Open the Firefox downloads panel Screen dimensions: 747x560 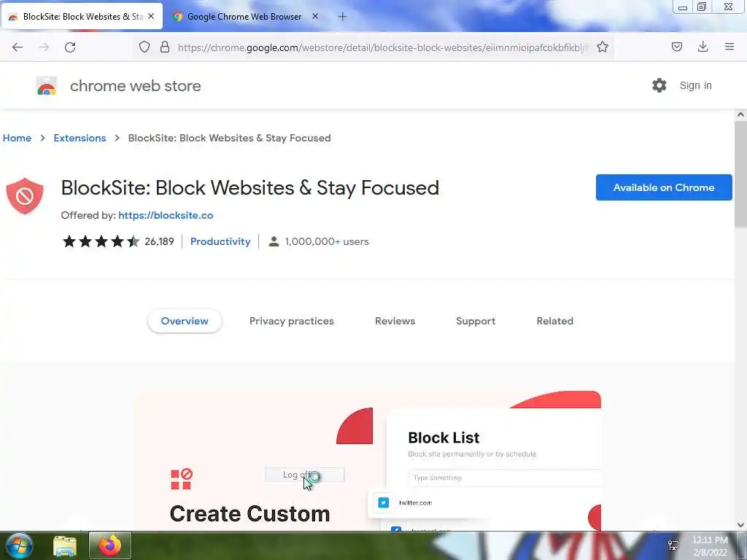point(703,47)
